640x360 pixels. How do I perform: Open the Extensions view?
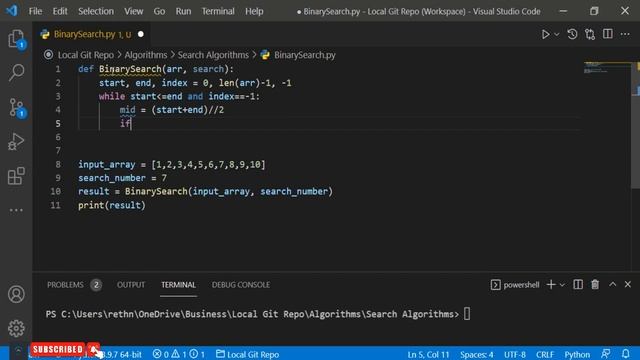tap(16, 176)
